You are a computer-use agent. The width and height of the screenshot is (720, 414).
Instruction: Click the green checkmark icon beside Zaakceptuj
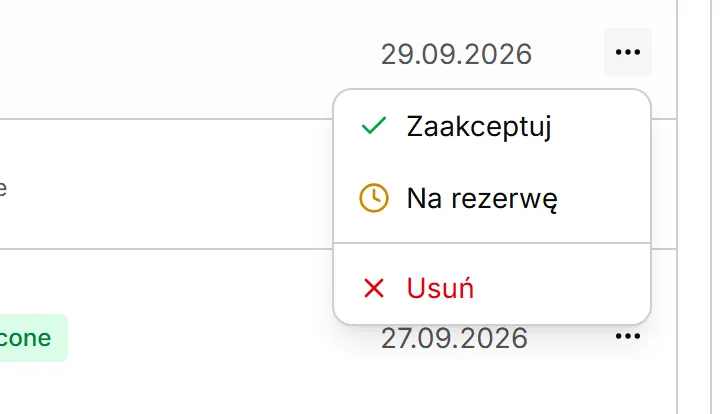[x=374, y=126]
